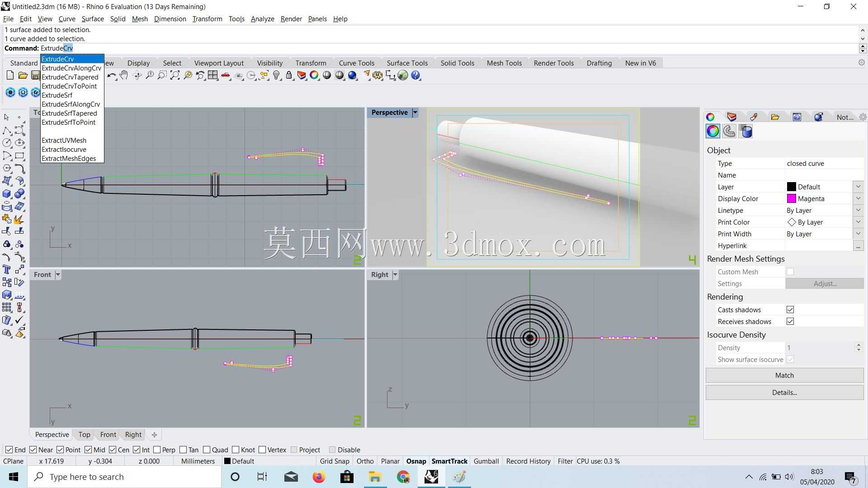
Task: Select the rendered blue sphere icon
Action: point(352,75)
